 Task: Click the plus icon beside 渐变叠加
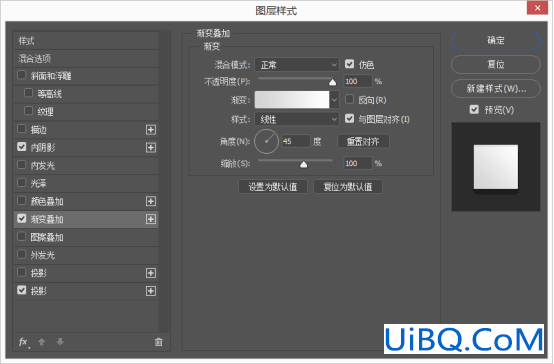coord(151,219)
